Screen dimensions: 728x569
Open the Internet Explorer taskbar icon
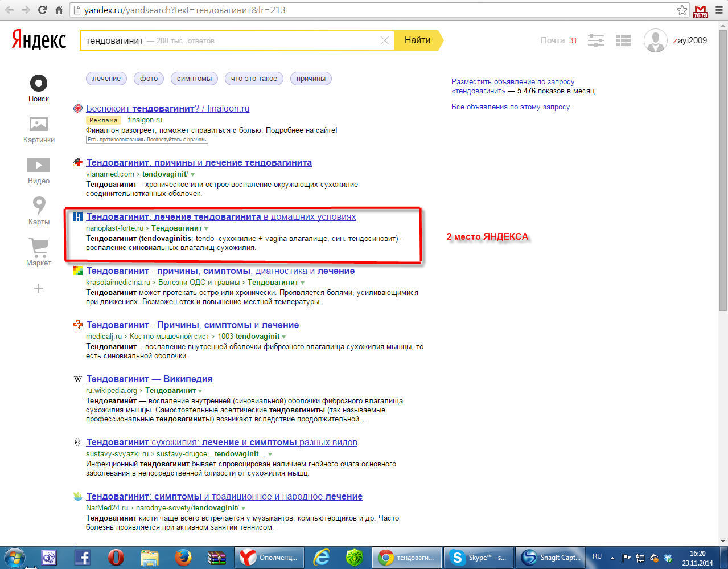point(322,558)
